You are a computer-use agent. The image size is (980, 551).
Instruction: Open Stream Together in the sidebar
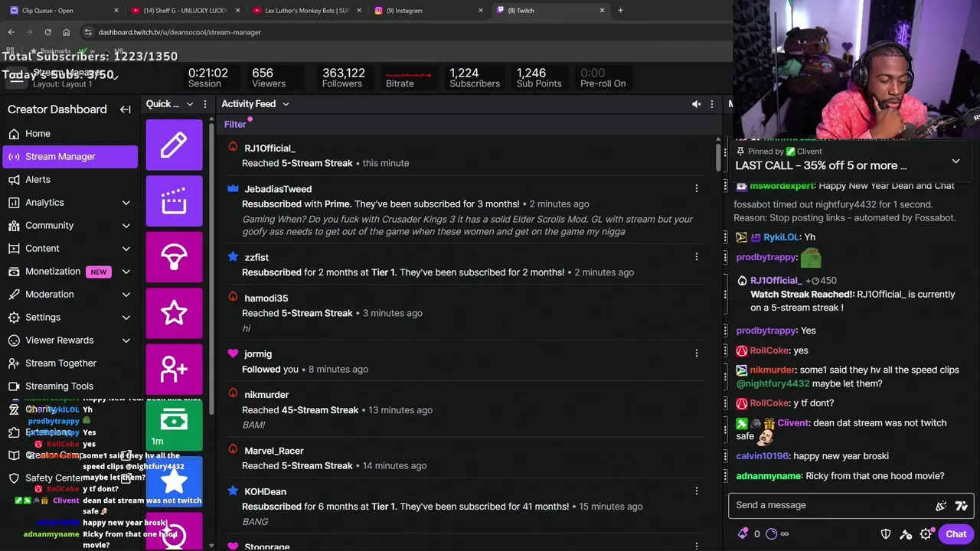pos(69,364)
